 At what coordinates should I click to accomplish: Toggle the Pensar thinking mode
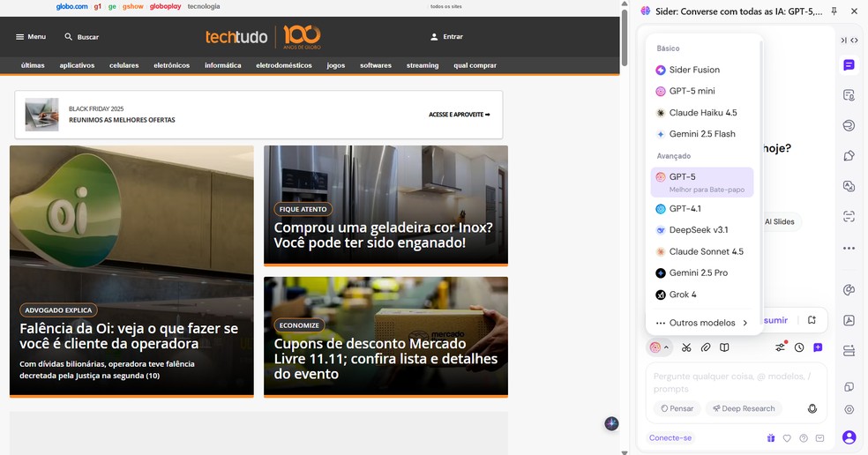pyautogui.click(x=677, y=408)
